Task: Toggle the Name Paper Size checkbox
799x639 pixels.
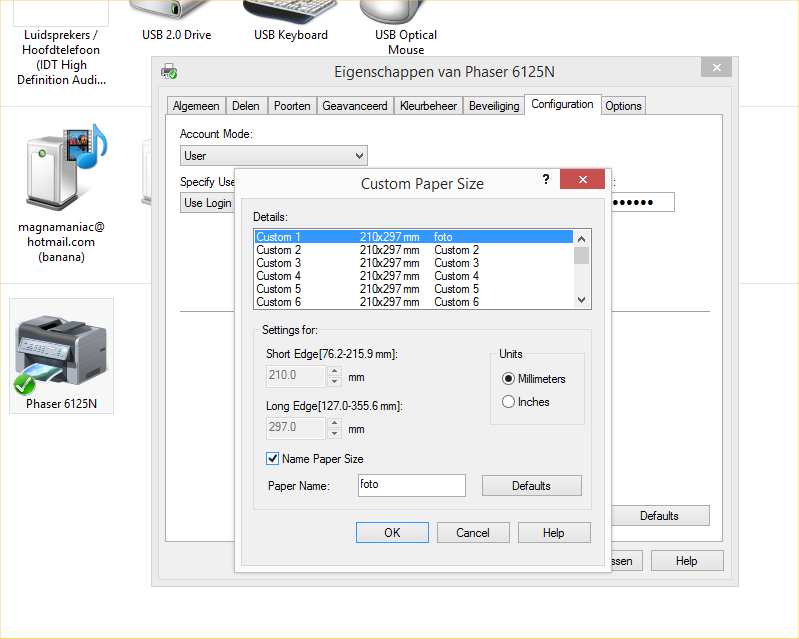Action: coord(272,458)
